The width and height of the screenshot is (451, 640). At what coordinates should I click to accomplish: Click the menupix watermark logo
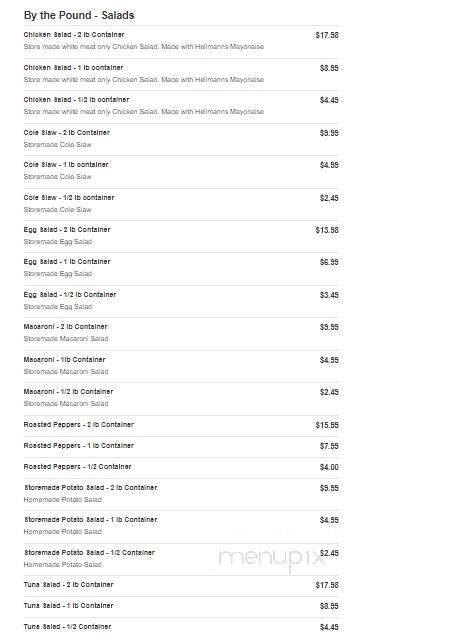click(x=271, y=559)
